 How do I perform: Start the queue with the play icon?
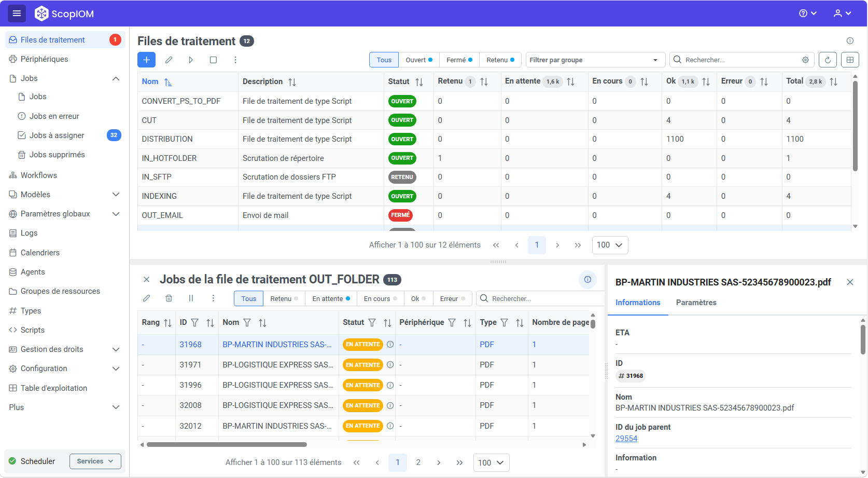pos(191,60)
